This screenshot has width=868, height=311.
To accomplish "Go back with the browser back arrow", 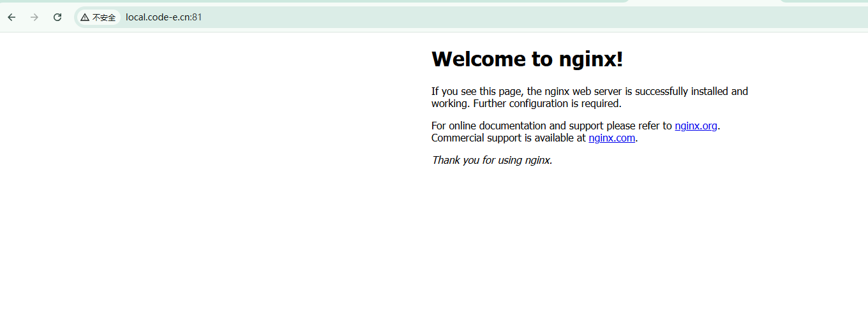I will click(x=11, y=17).
